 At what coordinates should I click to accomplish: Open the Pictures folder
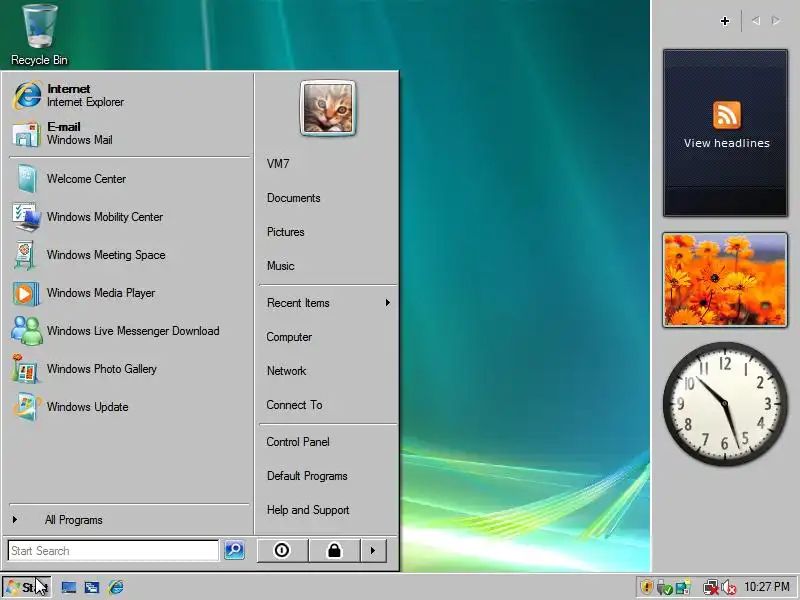click(x=328, y=232)
